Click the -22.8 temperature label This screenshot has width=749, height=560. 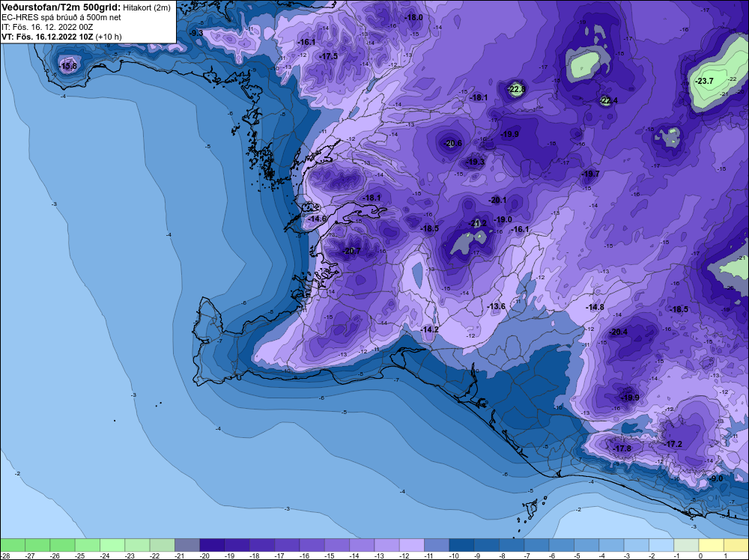[x=516, y=89]
